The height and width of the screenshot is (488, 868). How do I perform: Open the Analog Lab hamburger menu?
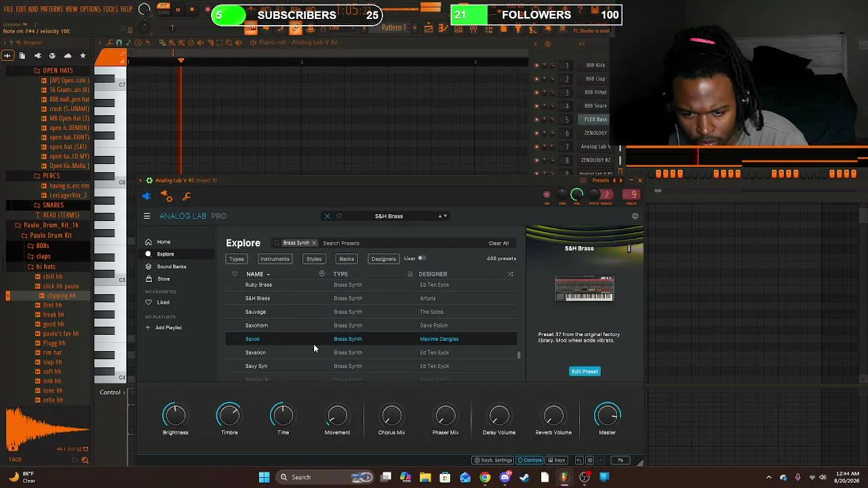click(146, 216)
